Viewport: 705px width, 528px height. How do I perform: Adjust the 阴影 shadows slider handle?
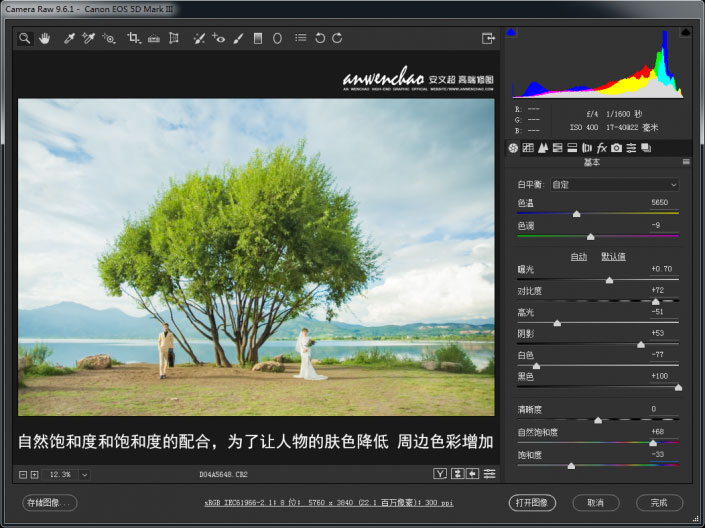(641, 345)
